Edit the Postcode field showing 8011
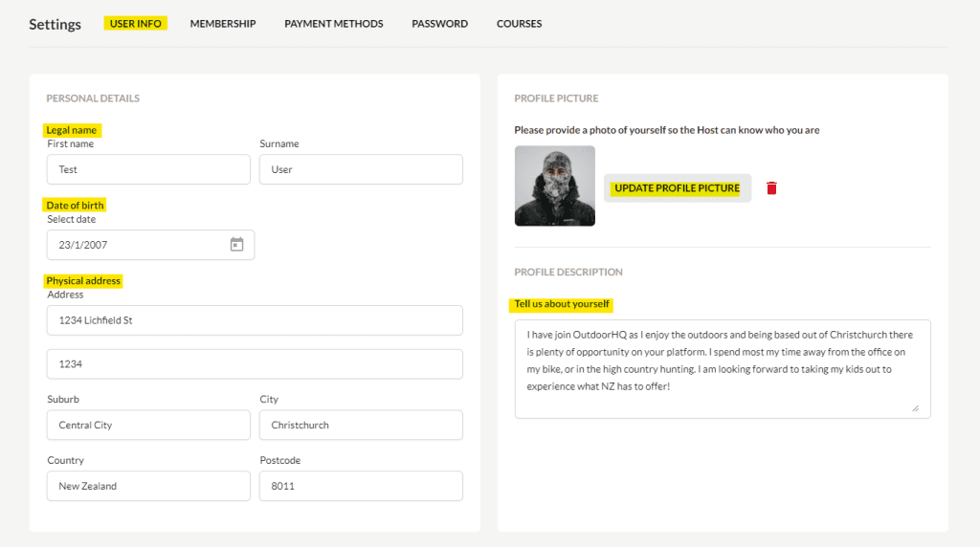Viewport: 980px width, 547px height. tap(361, 486)
